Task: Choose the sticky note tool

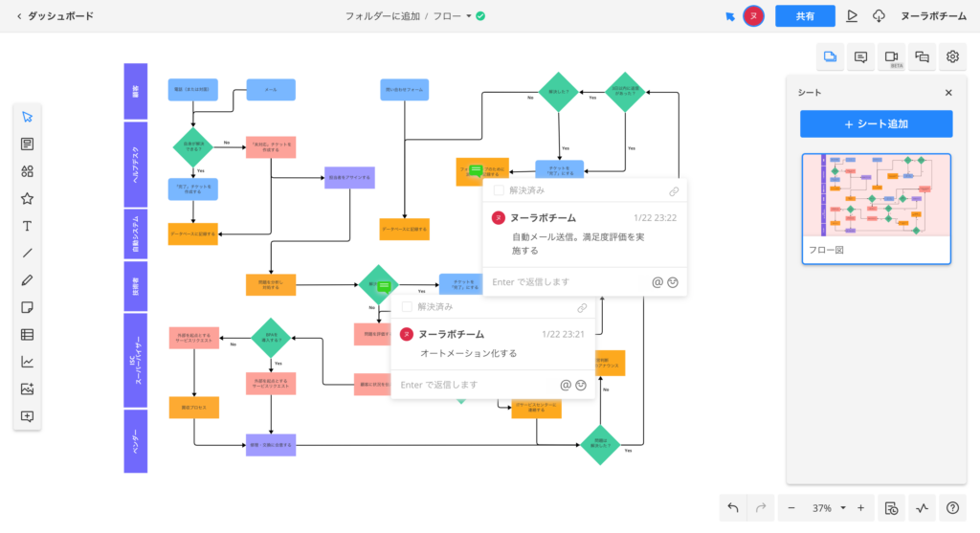Action: [27, 307]
